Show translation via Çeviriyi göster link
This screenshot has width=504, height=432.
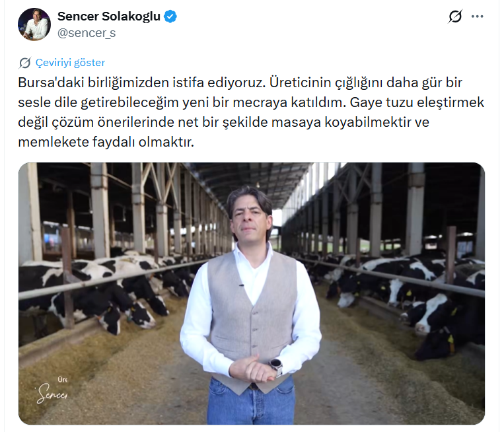point(70,63)
